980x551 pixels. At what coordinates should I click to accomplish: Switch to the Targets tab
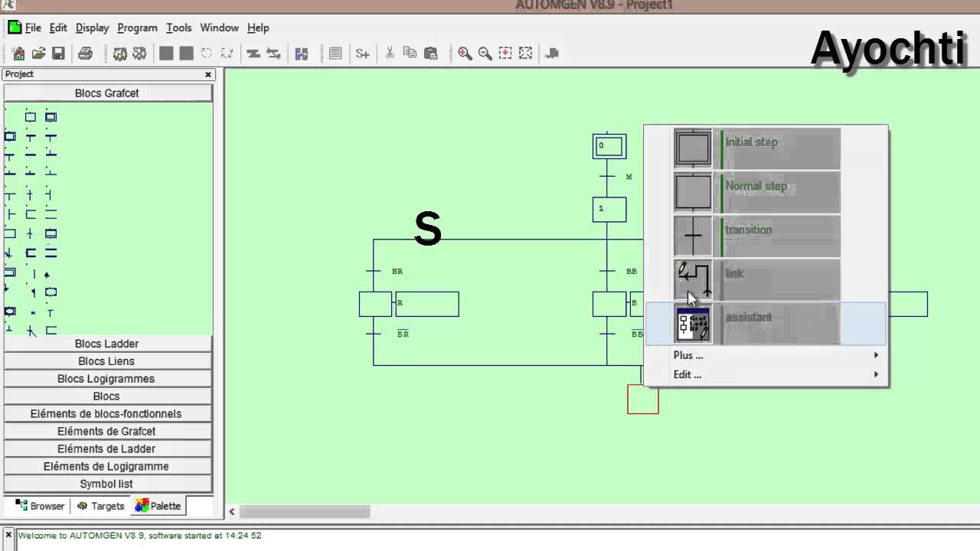click(100, 506)
